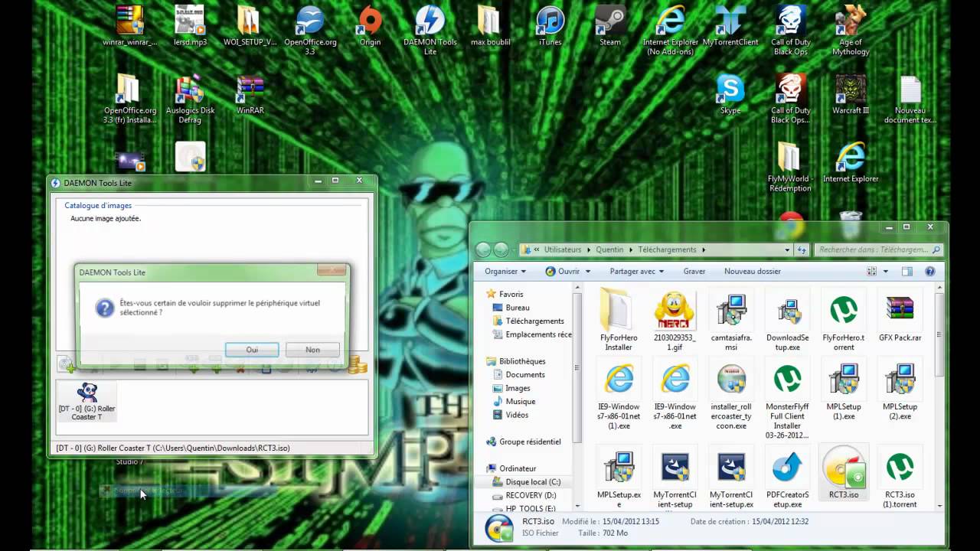Click the gold coins icon in DAEMON Tools toolbar

point(358,365)
